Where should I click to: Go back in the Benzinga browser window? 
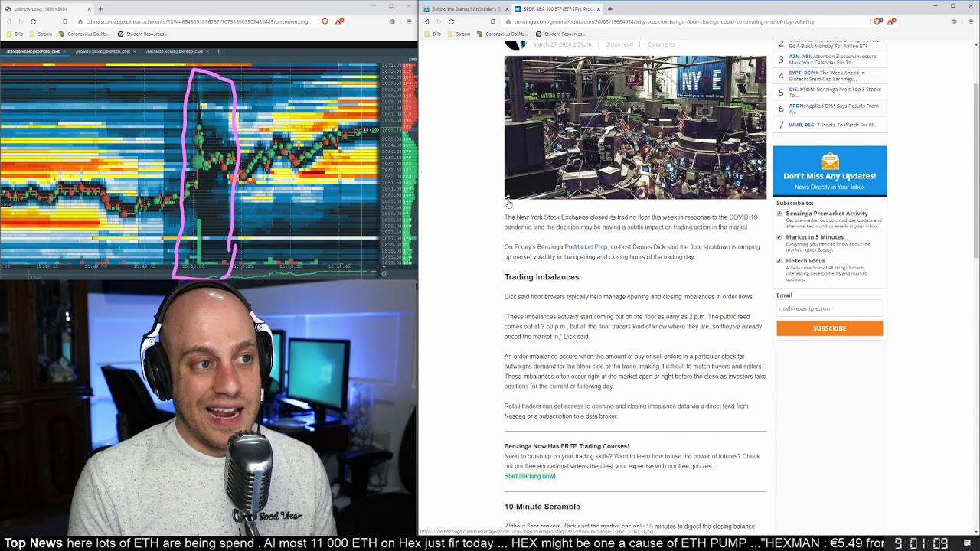tap(426, 21)
